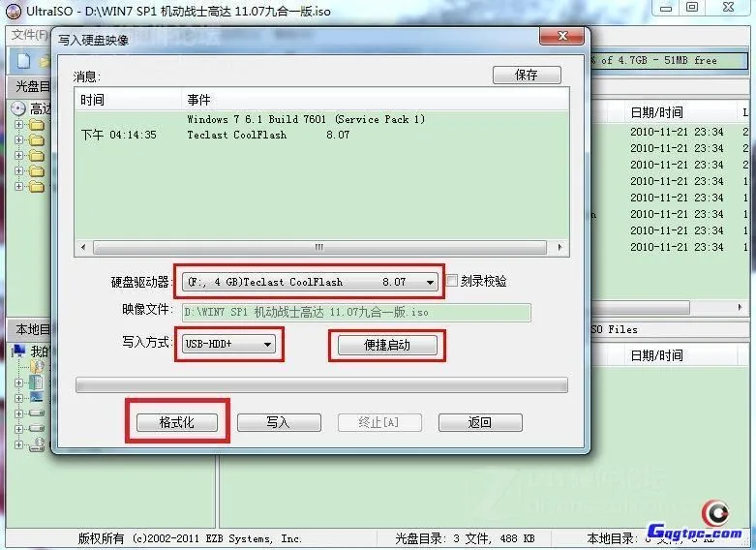Select My Computer icon in local tree
The image size is (756, 550).
[19, 351]
